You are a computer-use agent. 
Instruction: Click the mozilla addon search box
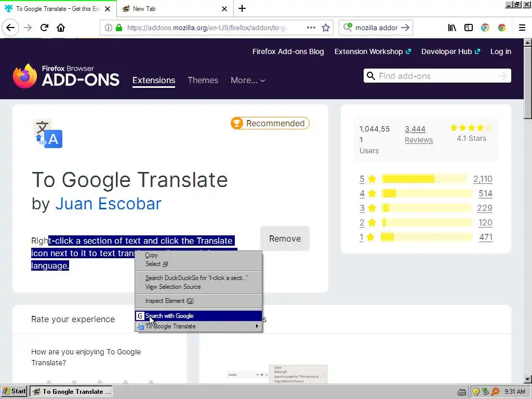(x=376, y=28)
